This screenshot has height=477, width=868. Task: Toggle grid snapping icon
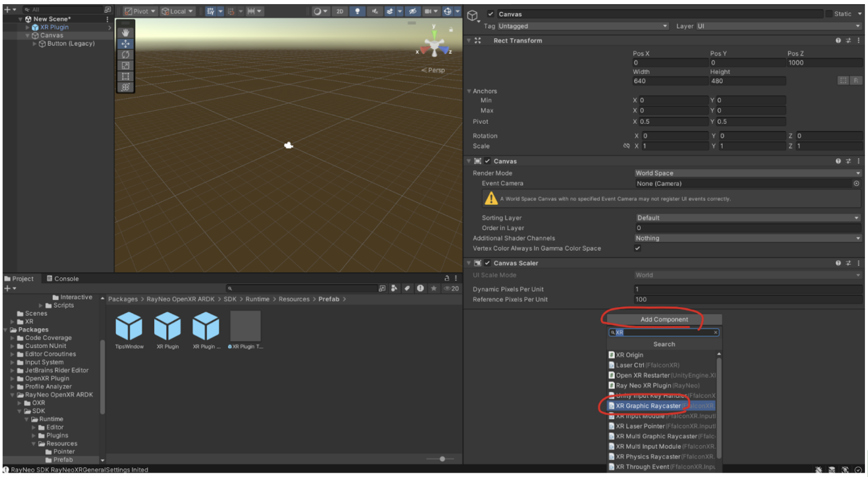[x=211, y=11]
